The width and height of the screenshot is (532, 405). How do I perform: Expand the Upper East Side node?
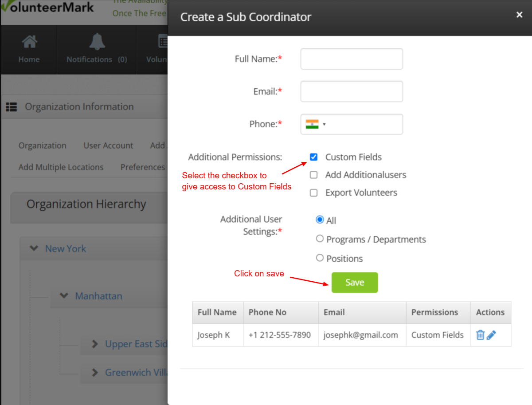click(x=94, y=344)
